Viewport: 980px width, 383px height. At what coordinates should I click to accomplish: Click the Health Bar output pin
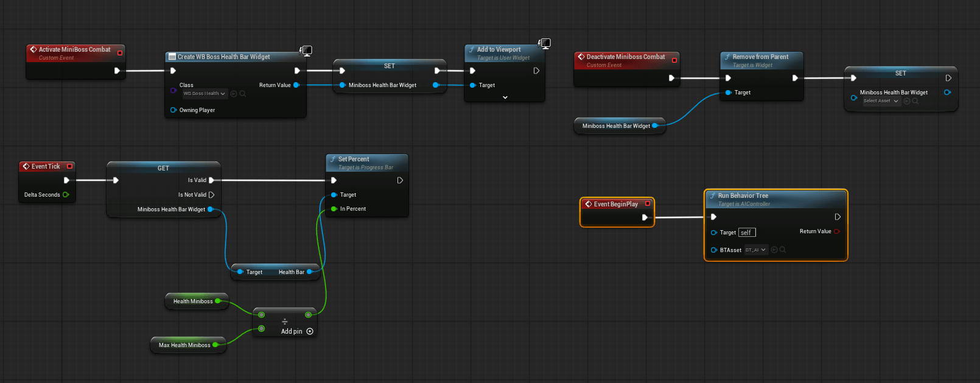tap(310, 272)
